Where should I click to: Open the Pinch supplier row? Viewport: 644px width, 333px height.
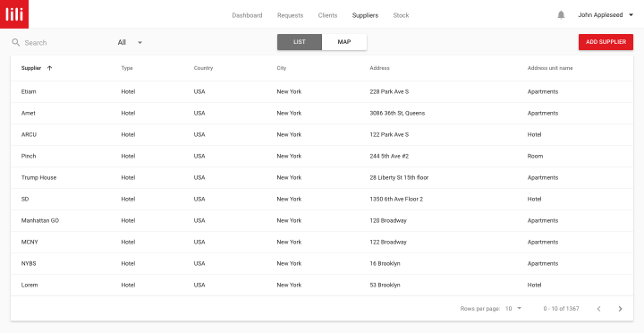pos(322,157)
